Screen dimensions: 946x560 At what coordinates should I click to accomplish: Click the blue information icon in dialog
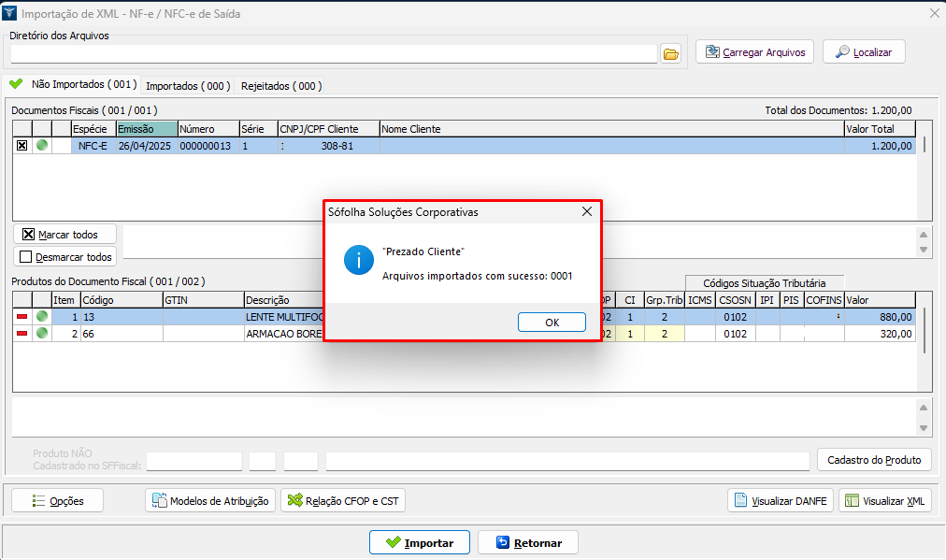(359, 260)
